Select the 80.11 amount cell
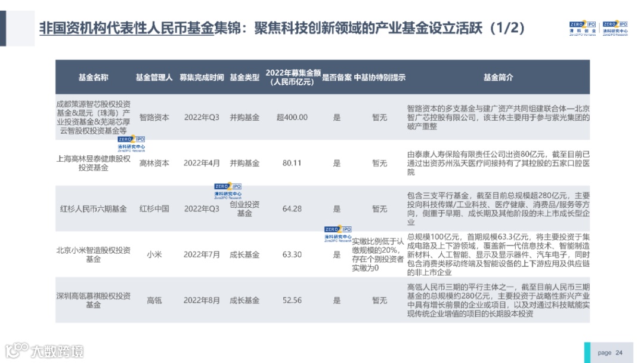The width and height of the screenshot is (644, 363). pyautogui.click(x=292, y=163)
